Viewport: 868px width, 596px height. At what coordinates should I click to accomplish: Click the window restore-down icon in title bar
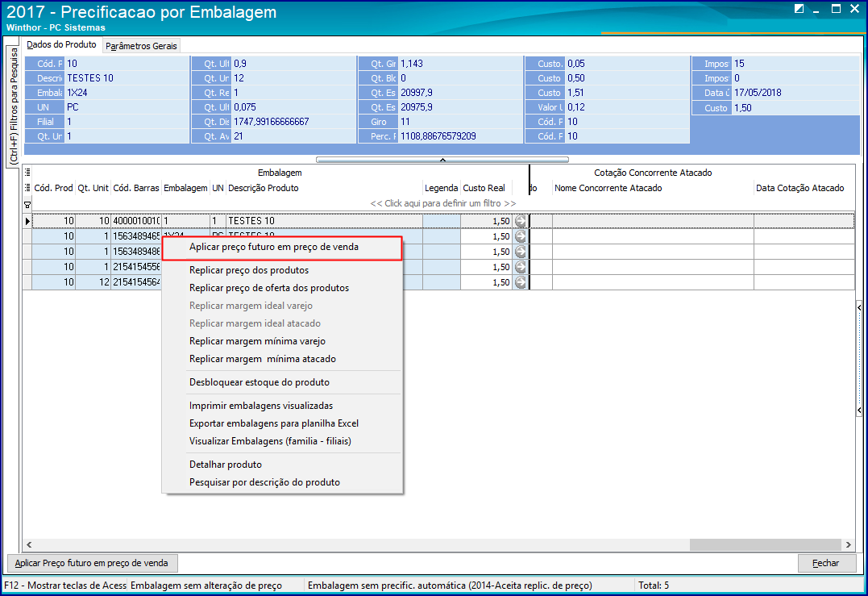(x=799, y=8)
